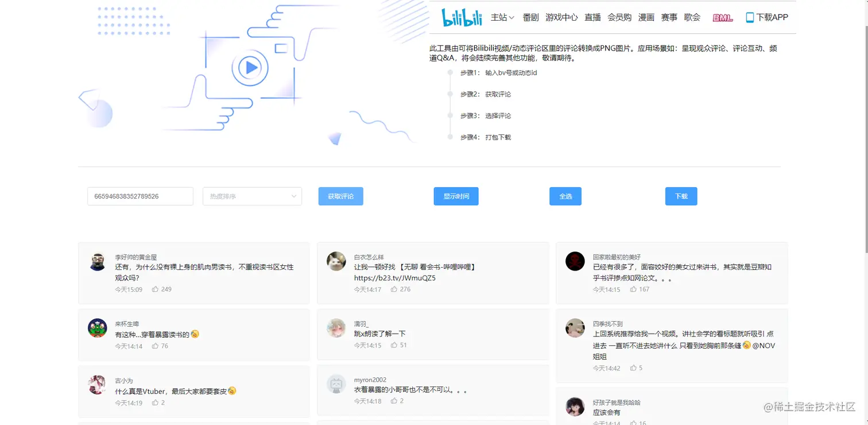This screenshot has height=425, width=868.
Task: Click the 下载 button
Action: coord(681,196)
